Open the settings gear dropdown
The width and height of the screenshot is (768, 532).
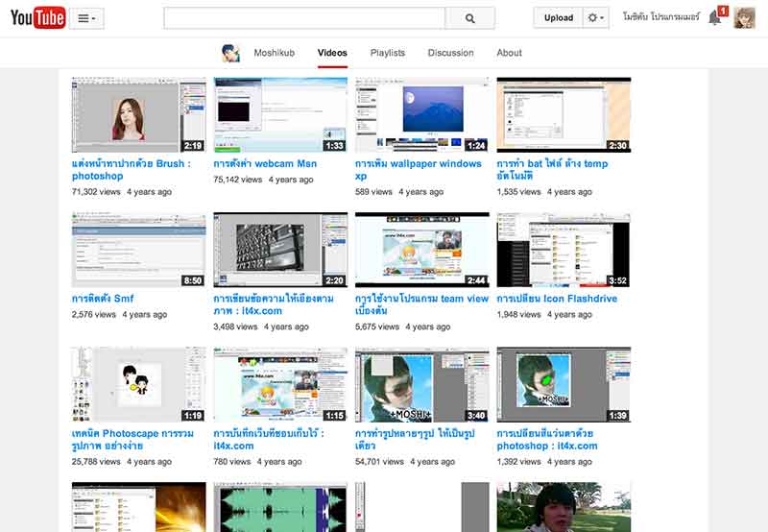tap(596, 18)
